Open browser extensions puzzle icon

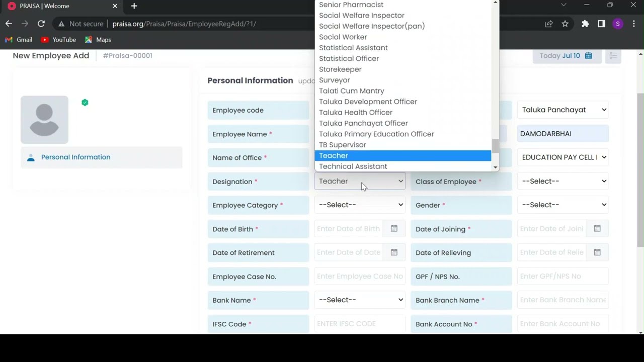(585, 24)
